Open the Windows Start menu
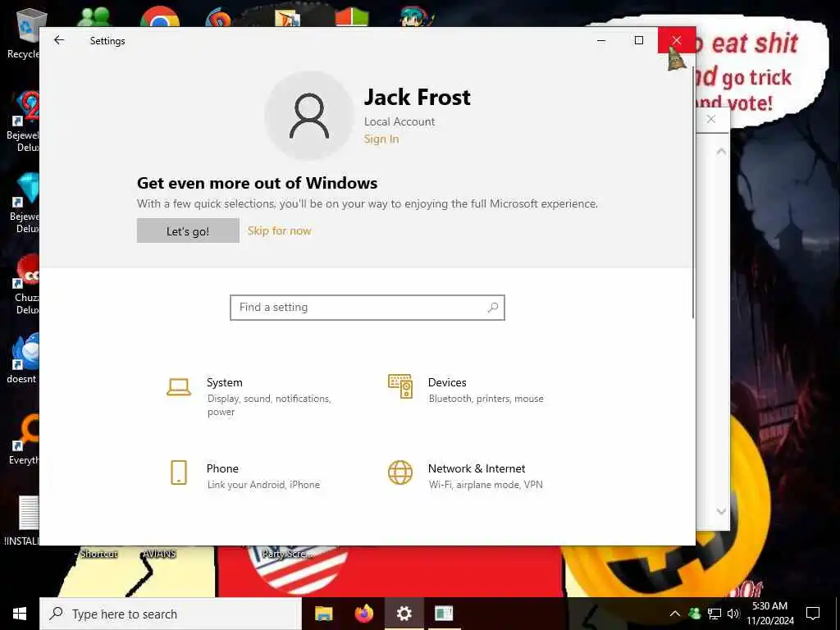This screenshot has height=630, width=840. pos(20,614)
